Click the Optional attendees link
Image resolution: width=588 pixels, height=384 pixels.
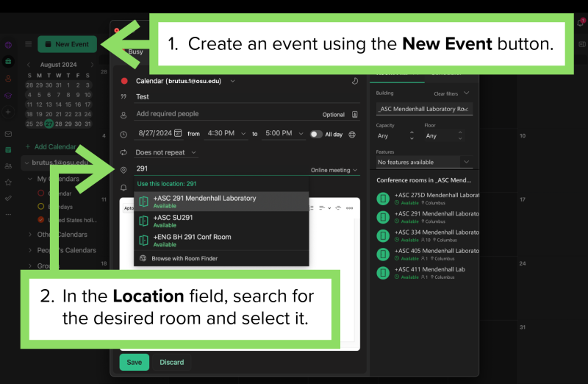[x=334, y=115]
